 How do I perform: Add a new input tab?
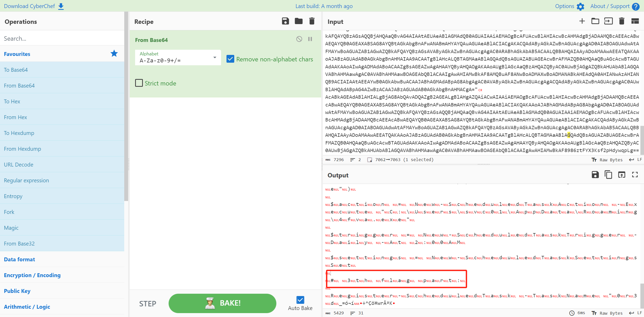coord(582,21)
